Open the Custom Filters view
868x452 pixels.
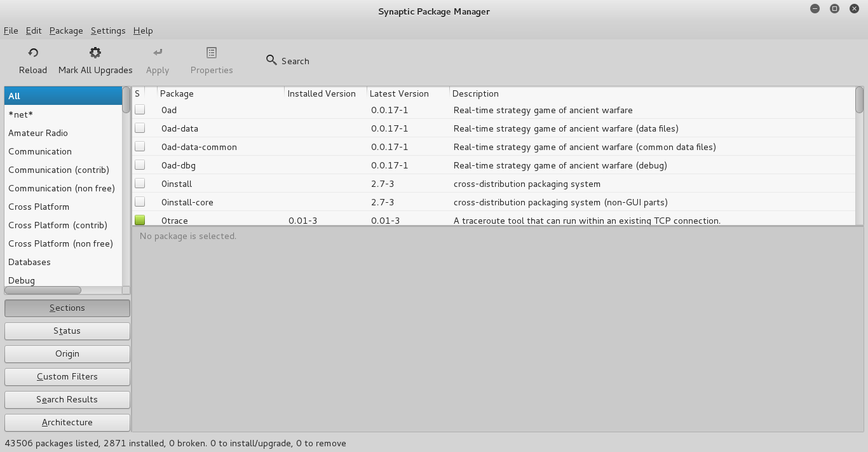(x=67, y=376)
